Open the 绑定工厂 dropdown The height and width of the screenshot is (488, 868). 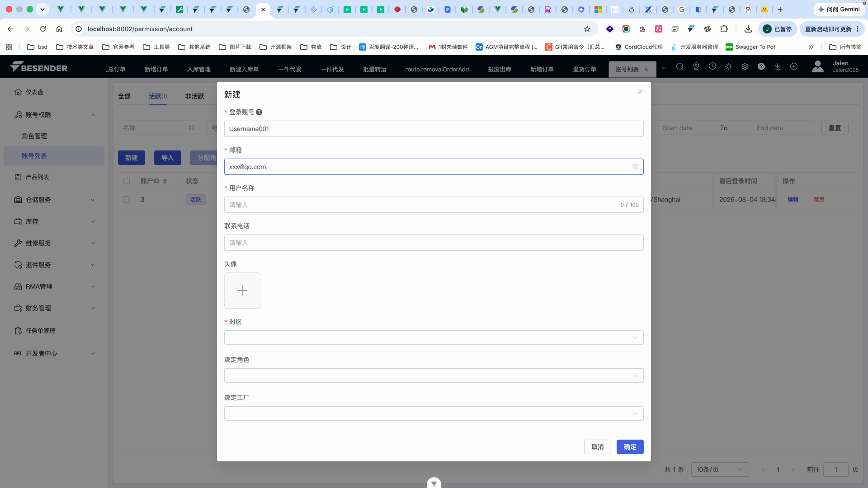(434, 413)
